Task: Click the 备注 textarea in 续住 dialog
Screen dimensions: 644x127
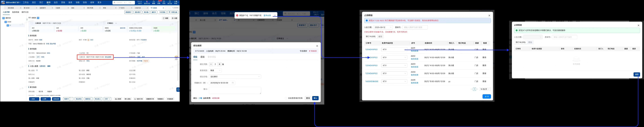Action: pos(235,90)
